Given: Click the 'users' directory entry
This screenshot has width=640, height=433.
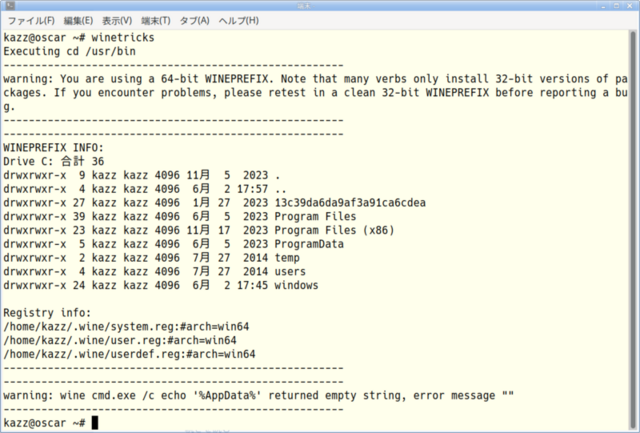Looking at the screenshot, I should tap(290, 271).
